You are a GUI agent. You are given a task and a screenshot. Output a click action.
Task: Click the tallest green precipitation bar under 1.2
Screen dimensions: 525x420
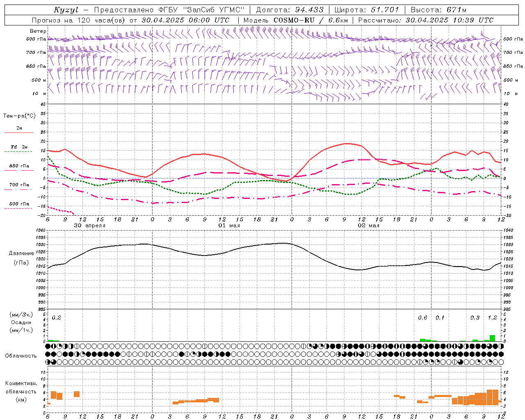click(492, 338)
